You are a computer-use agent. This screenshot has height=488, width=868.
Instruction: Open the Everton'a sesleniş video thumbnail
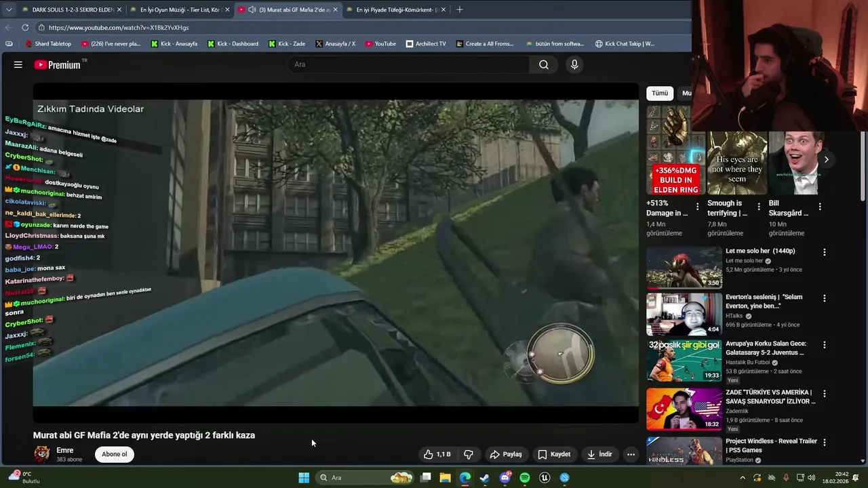684,314
